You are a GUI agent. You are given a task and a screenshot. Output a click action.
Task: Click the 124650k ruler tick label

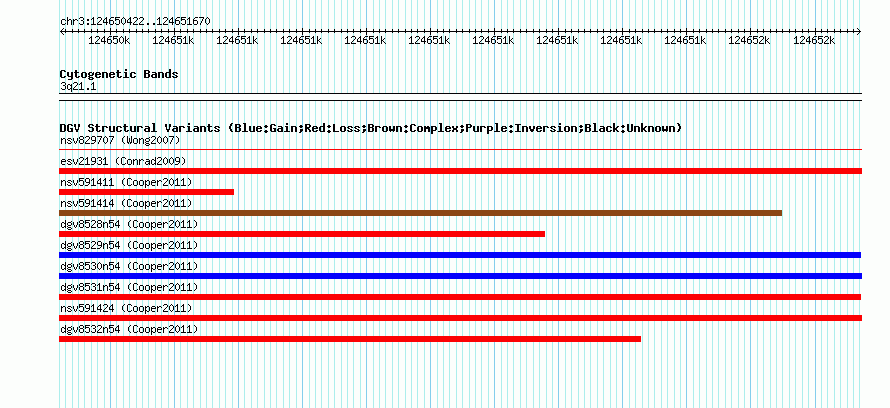tap(110, 40)
